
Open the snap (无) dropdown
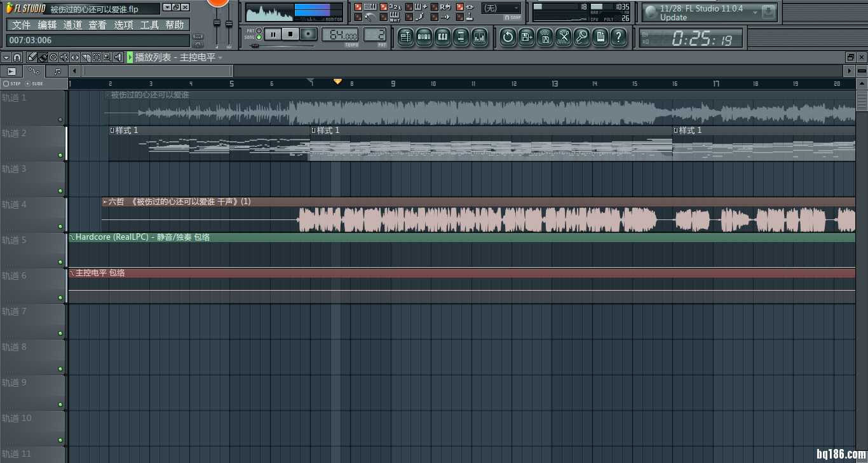coord(501,8)
